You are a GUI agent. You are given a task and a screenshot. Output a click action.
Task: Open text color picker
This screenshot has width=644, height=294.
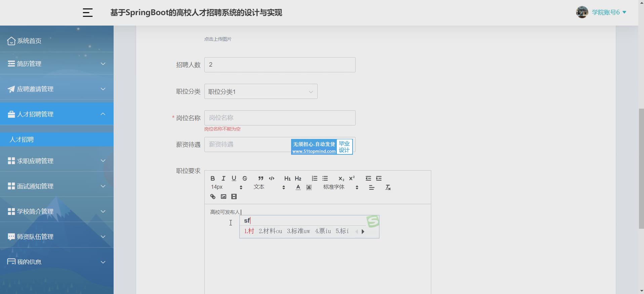pyautogui.click(x=298, y=187)
